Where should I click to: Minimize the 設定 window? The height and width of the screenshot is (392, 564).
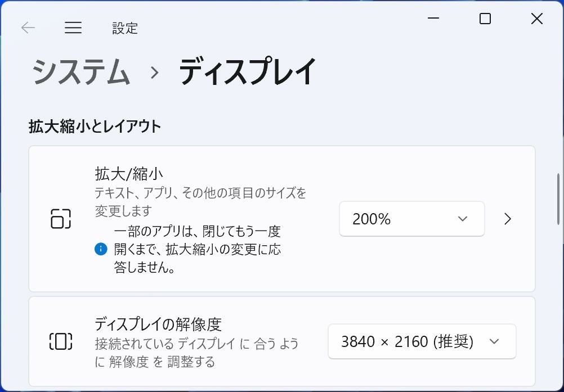(x=433, y=19)
